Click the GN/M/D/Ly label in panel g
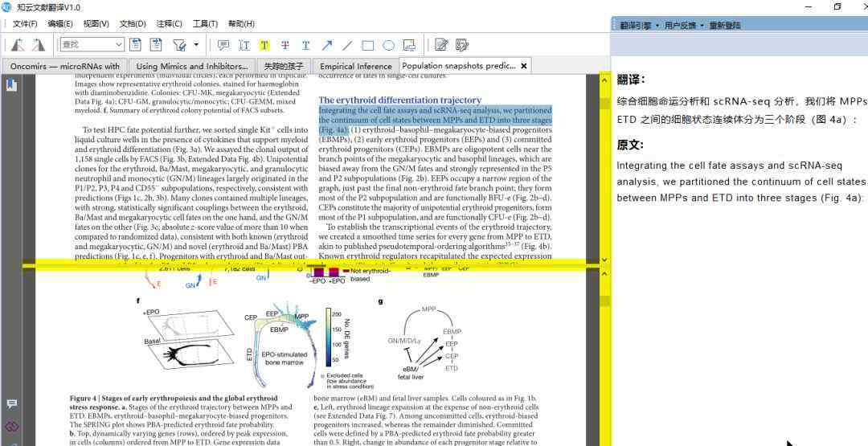Image resolution: width=868 pixels, height=446 pixels. pyautogui.click(x=404, y=340)
